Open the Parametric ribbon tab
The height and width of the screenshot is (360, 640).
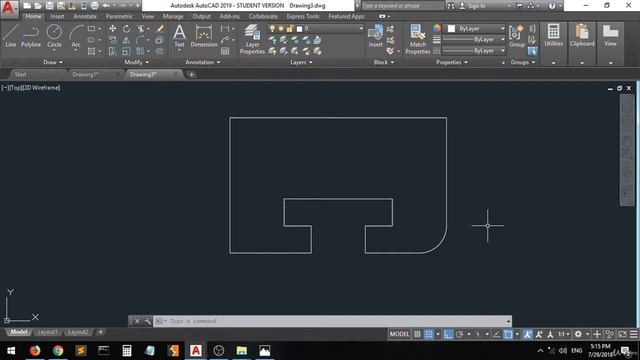(119, 16)
